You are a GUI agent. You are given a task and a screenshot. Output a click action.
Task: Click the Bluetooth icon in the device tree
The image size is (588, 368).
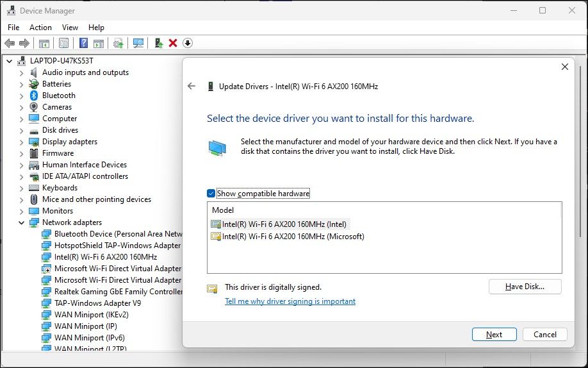point(35,96)
